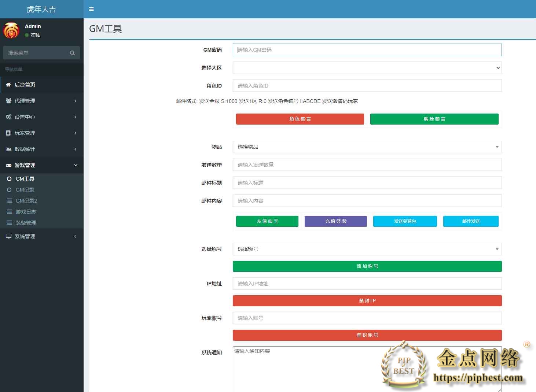Click the list icon beside 装备管理
The width and height of the screenshot is (536, 392).
point(10,223)
